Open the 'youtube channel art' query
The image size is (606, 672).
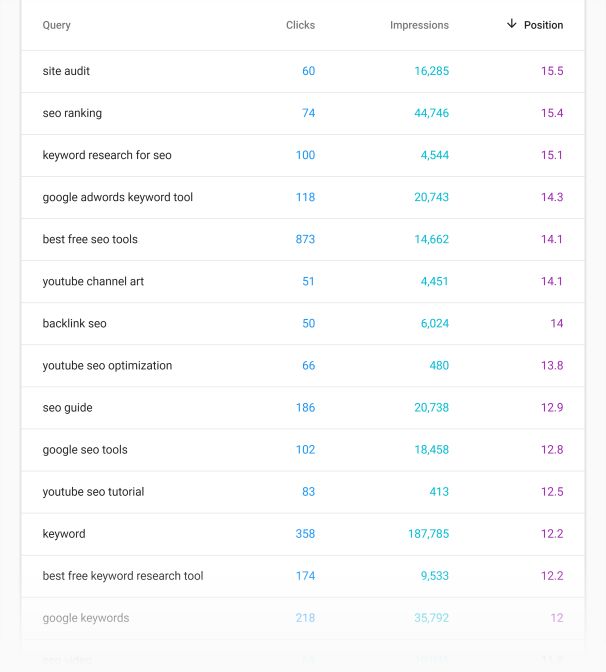coord(93,281)
